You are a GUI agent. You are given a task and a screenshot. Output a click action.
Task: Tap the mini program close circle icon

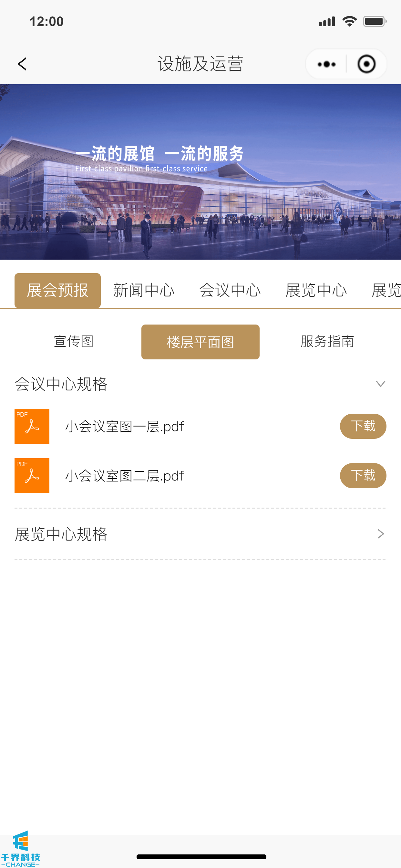coord(366,64)
